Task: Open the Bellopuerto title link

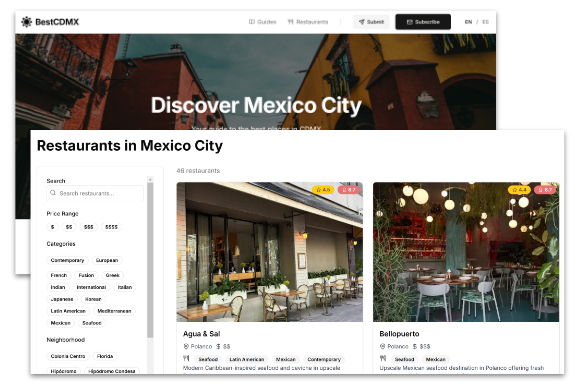Action: (x=399, y=334)
